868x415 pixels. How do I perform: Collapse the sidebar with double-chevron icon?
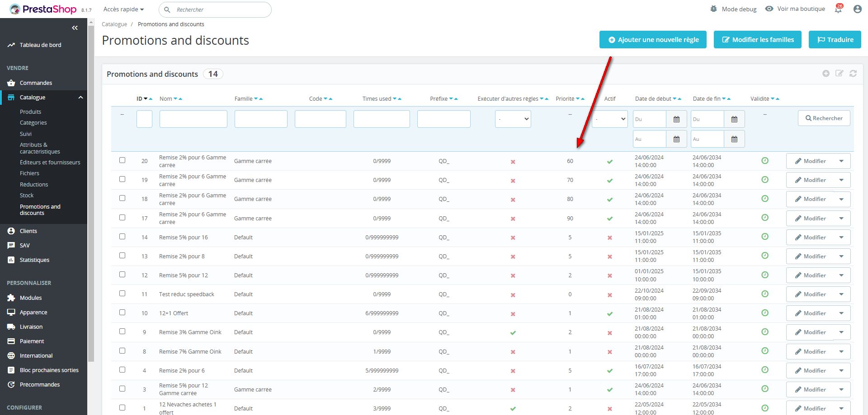coord(75,28)
